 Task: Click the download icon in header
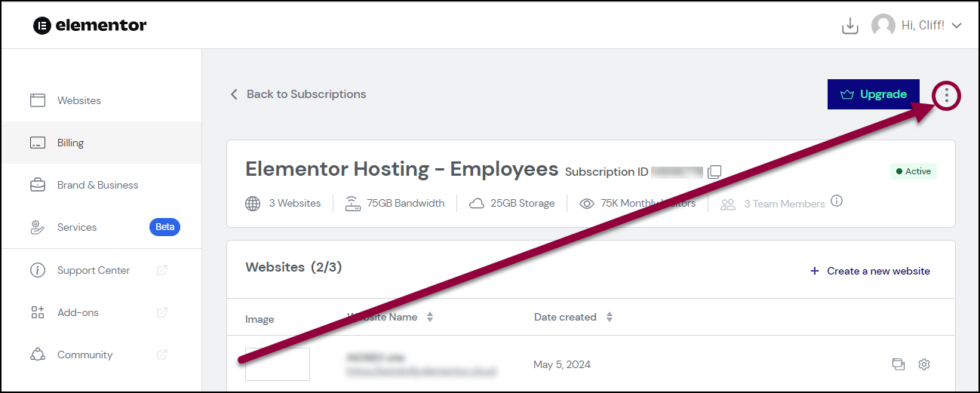850,26
